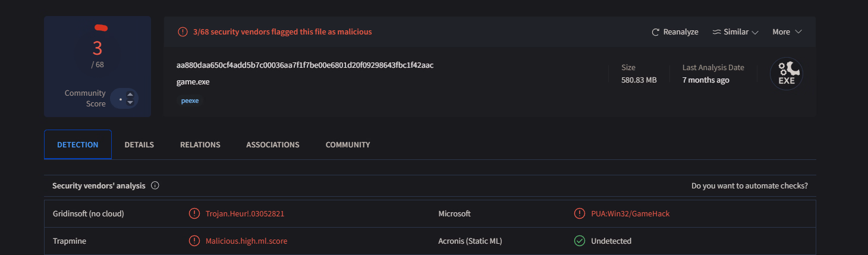Switch to the Details tab
This screenshot has height=255, width=868.
tap(139, 144)
